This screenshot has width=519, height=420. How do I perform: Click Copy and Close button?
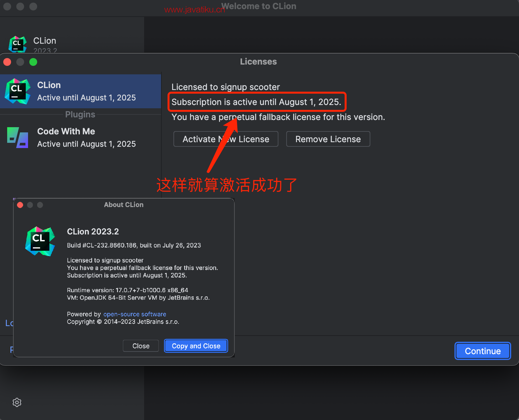196,346
